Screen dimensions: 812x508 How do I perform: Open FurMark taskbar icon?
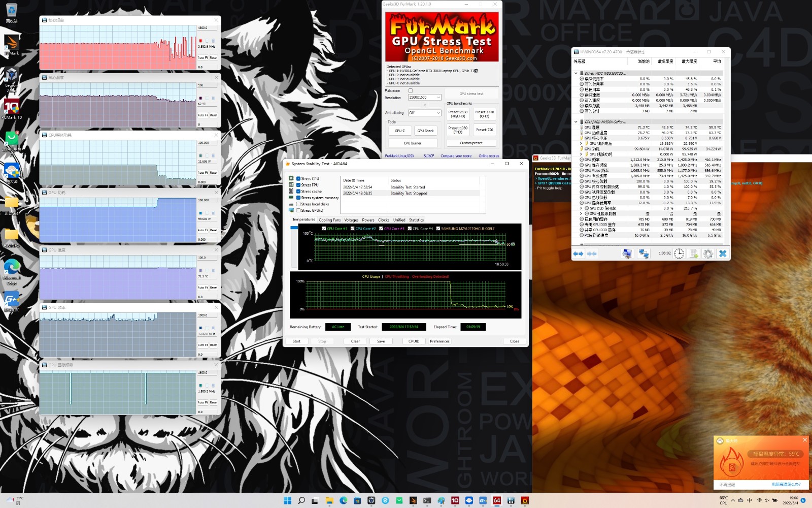[525, 500]
